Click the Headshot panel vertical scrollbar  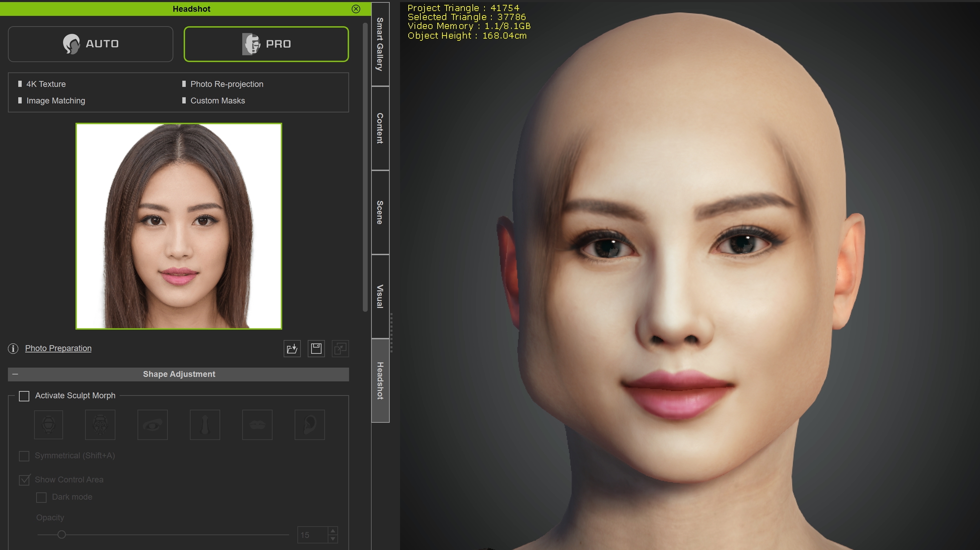pos(365,167)
